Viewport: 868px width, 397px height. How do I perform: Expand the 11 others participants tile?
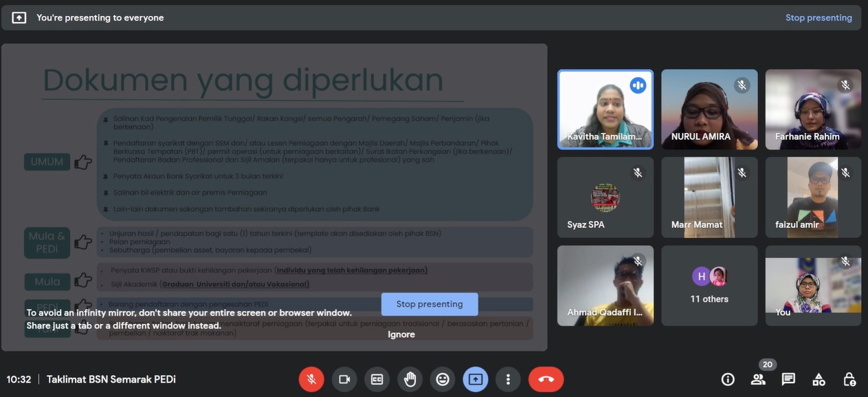point(709,286)
